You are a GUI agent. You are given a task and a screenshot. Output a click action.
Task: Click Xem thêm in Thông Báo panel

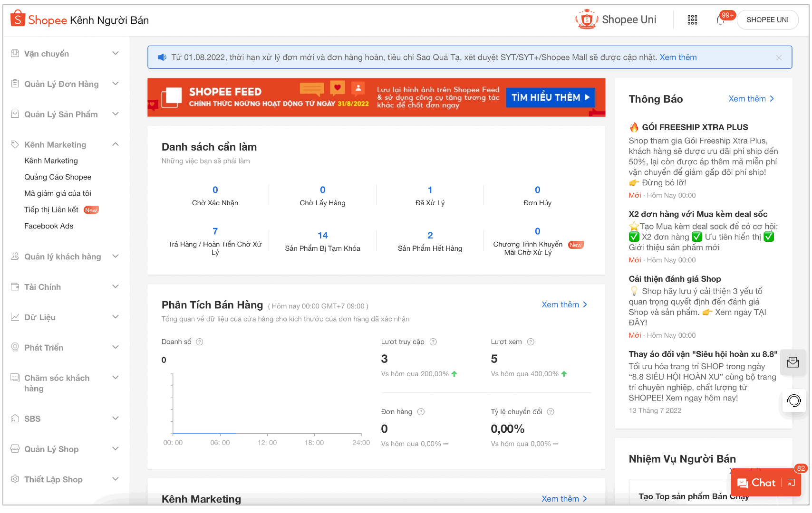(x=751, y=99)
